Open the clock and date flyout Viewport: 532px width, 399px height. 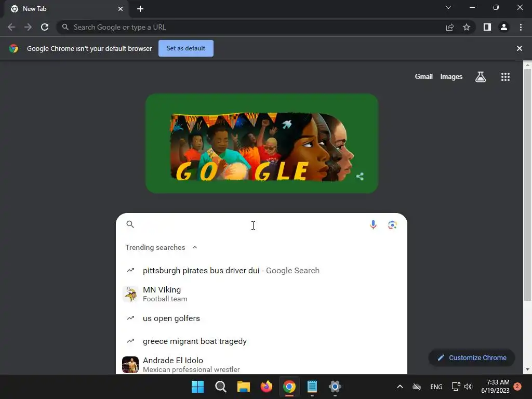point(495,387)
